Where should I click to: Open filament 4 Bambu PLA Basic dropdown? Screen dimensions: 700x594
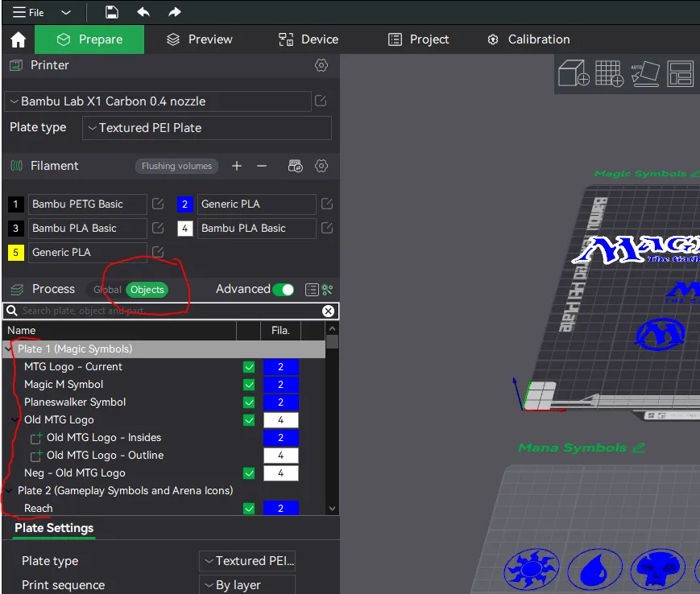(x=257, y=229)
